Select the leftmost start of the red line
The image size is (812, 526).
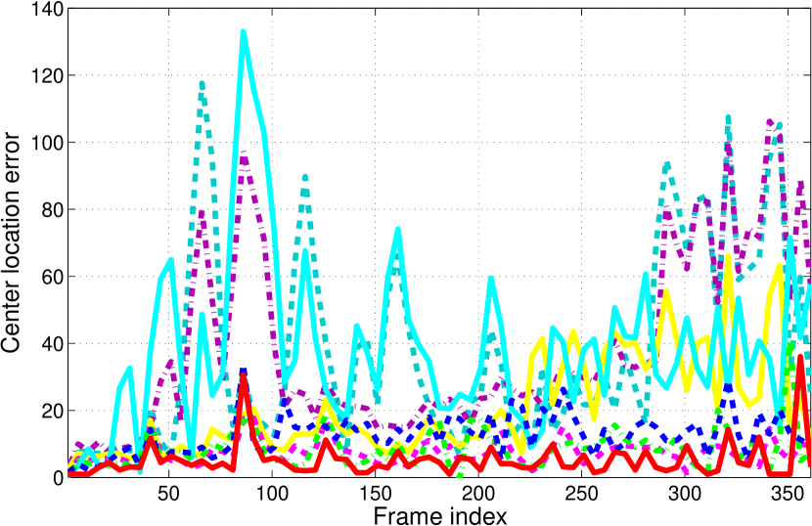tap(70, 474)
